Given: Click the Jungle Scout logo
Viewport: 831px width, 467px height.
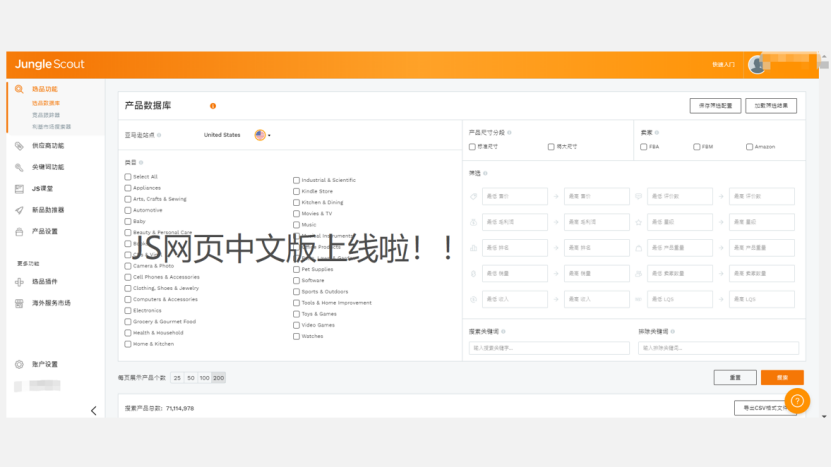Looking at the screenshot, I should click(x=49, y=64).
